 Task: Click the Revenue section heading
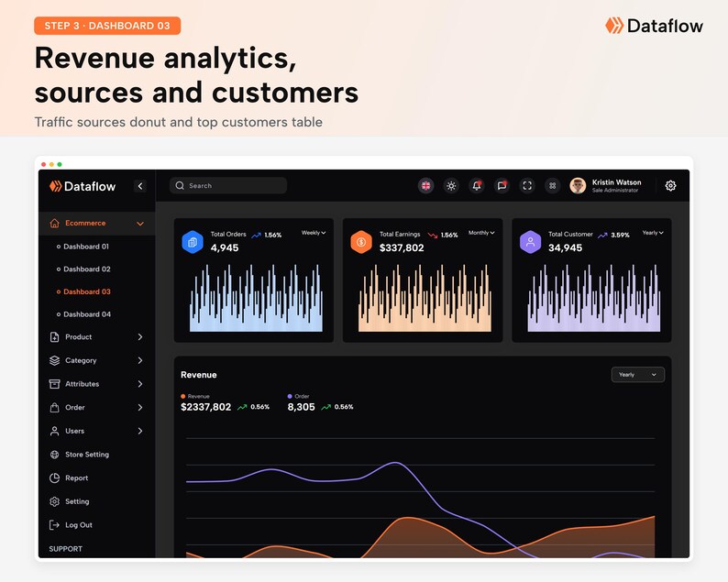point(199,375)
